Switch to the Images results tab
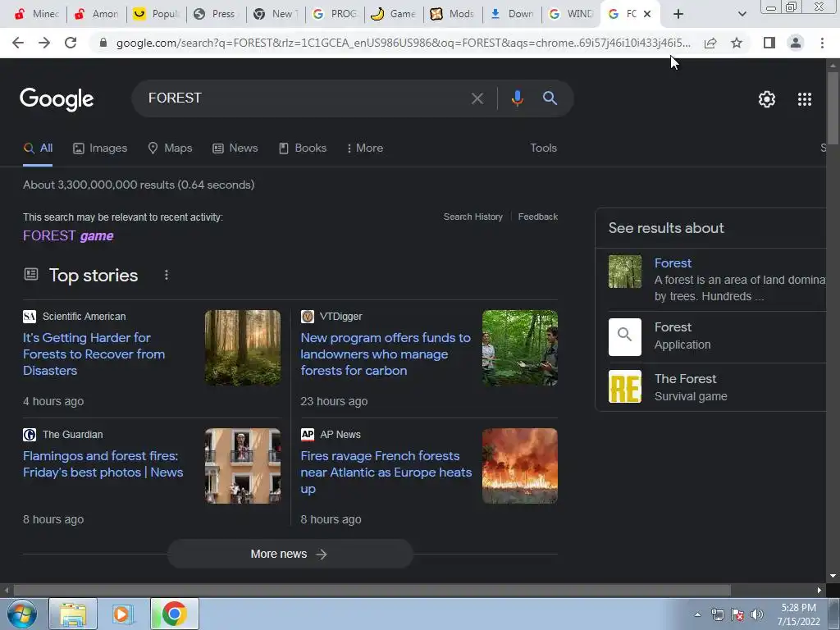The width and height of the screenshot is (840, 630). click(100, 148)
